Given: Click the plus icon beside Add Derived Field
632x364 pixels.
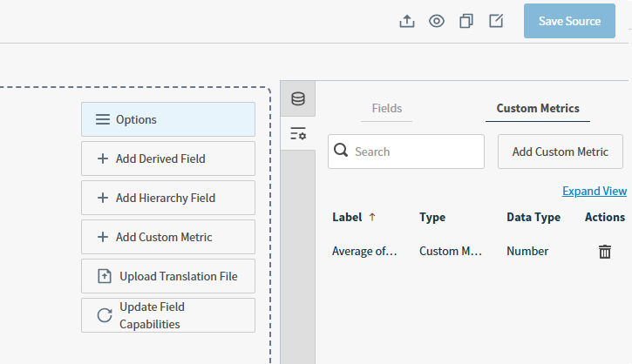Looking at the screenshot, I should click(x=102, y=158).
